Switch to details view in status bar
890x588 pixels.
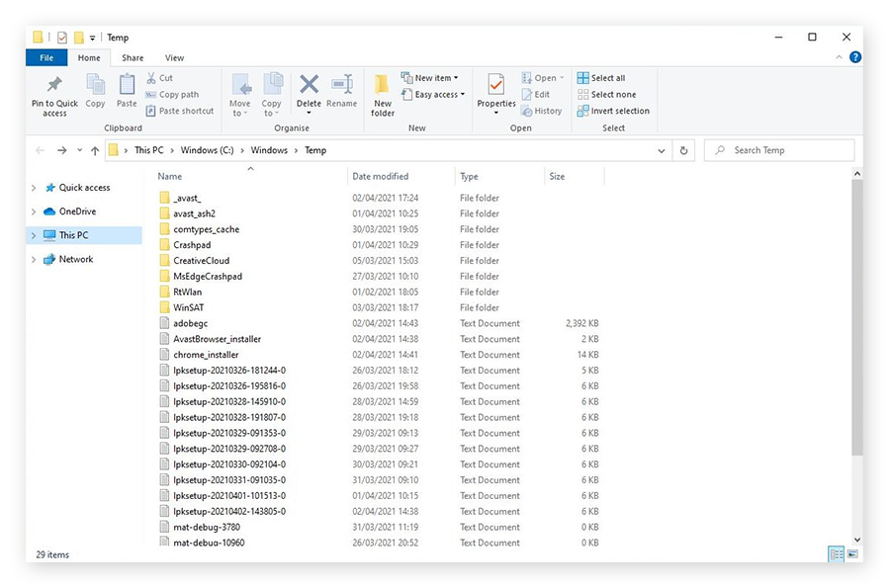point(836,554)
